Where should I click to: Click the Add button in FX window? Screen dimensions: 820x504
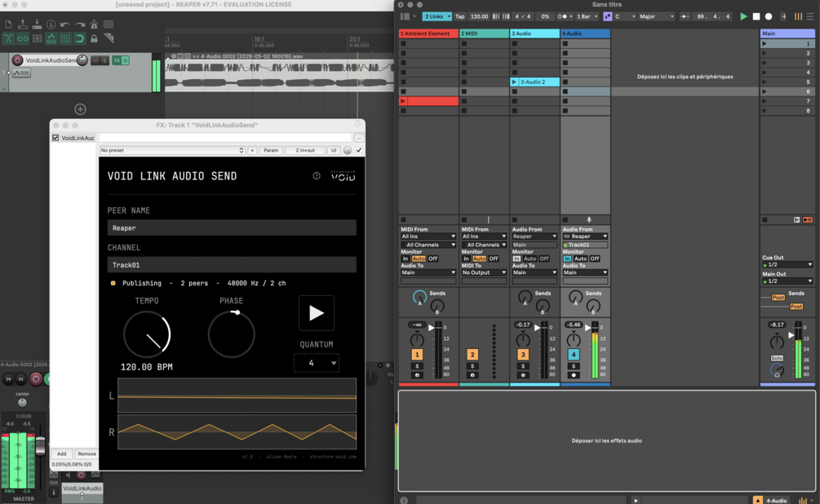[x=61, y=453]
